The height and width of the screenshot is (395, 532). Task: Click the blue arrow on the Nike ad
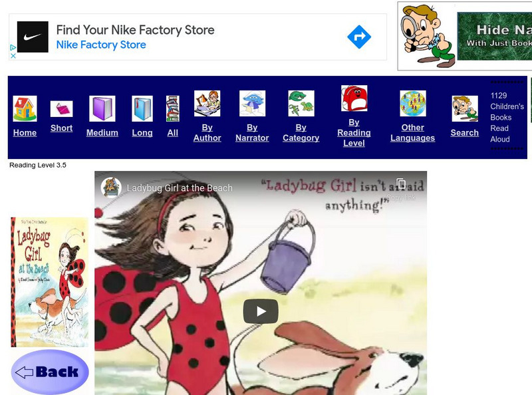pos(358,37)
